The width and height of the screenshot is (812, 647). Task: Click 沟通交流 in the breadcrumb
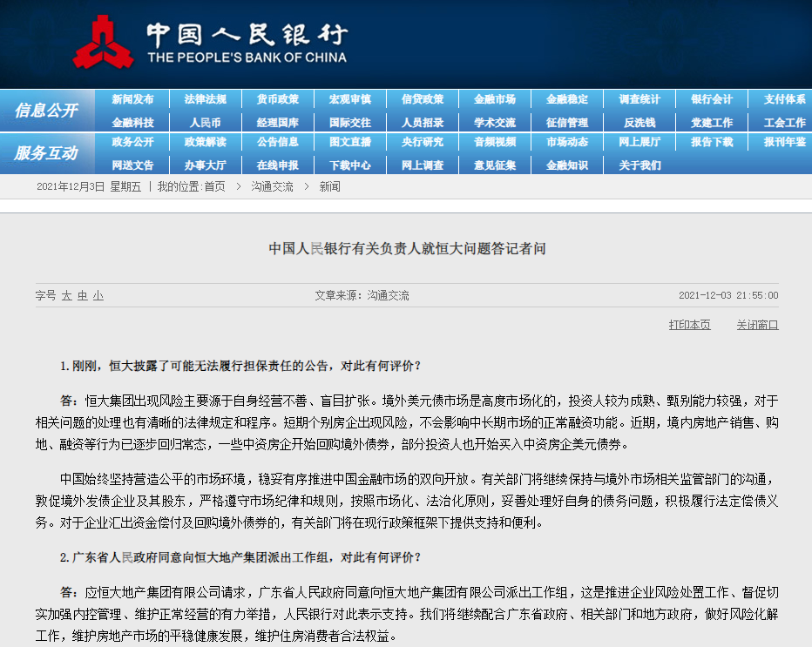pyautogui.click(x=272, y=187)
